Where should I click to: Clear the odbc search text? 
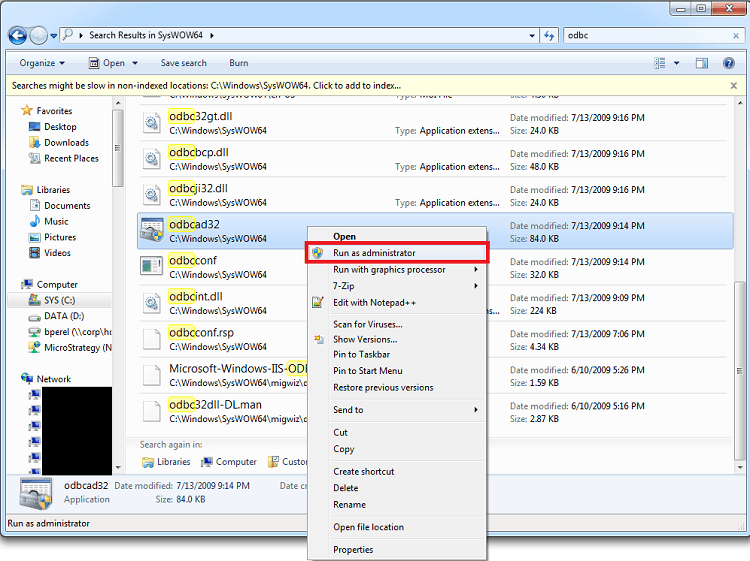[x=736, y=35]
